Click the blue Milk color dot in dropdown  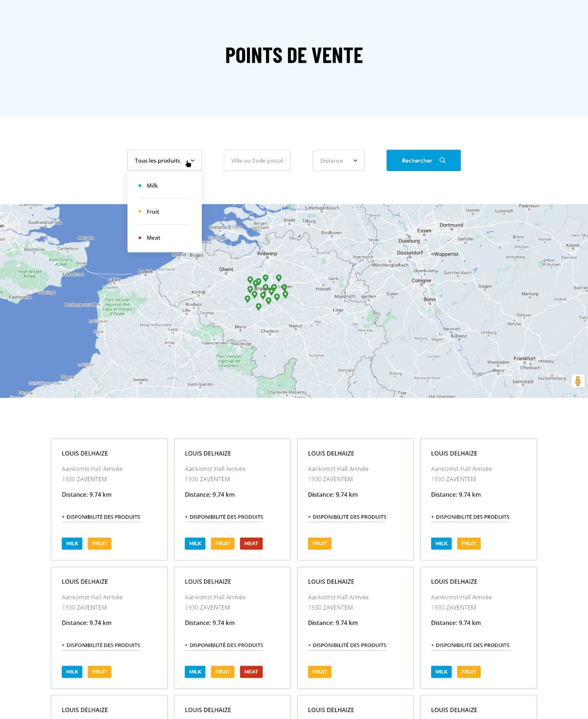(x=140, y=186)
